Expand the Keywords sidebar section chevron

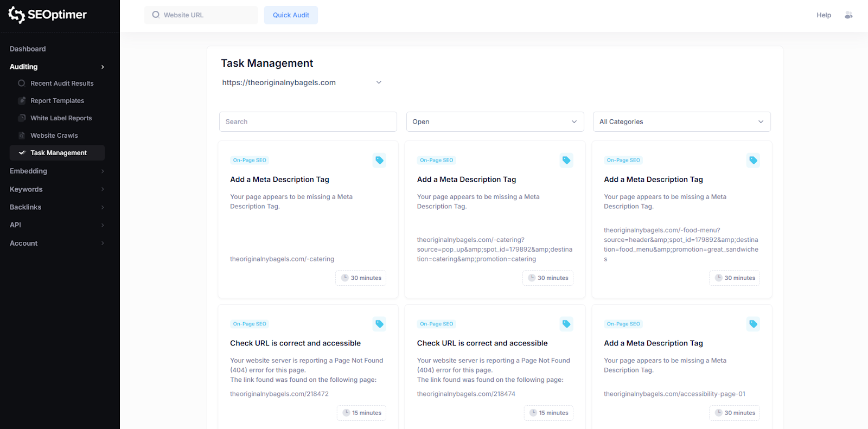point(103,189)
